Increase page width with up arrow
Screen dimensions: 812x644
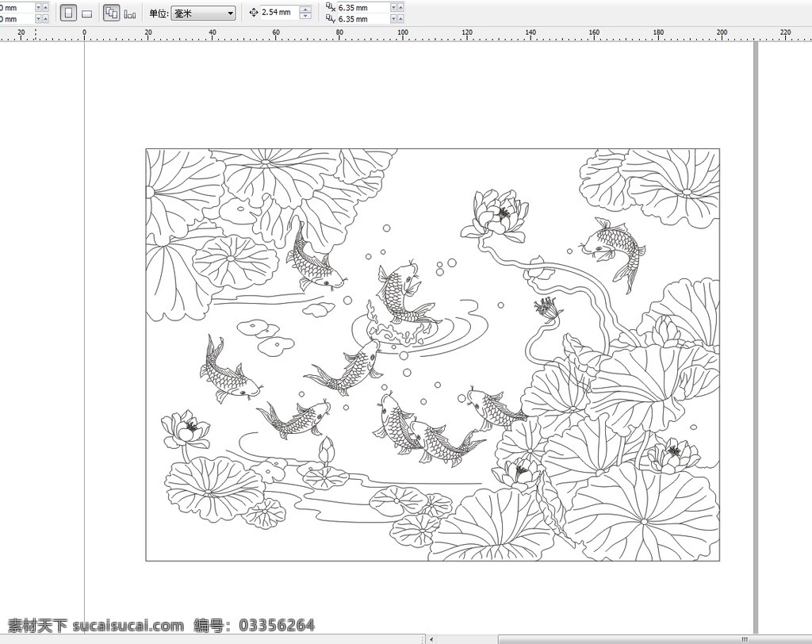click(x=45, y=8)
